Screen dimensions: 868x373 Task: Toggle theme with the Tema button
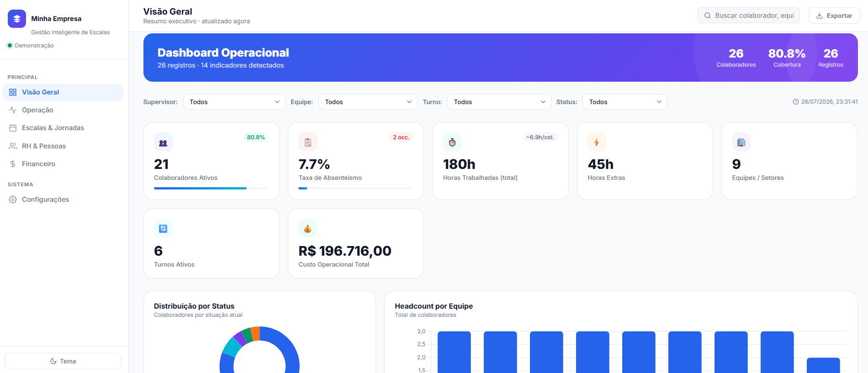click(63, 361)
